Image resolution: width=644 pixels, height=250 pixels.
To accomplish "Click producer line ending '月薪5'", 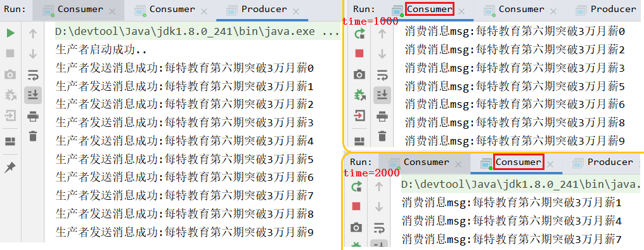I will (184, 159).
